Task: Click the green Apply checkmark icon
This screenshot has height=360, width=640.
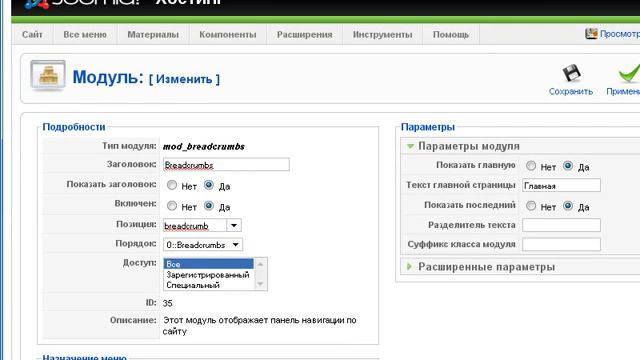Action: click(x=629, y=73)
